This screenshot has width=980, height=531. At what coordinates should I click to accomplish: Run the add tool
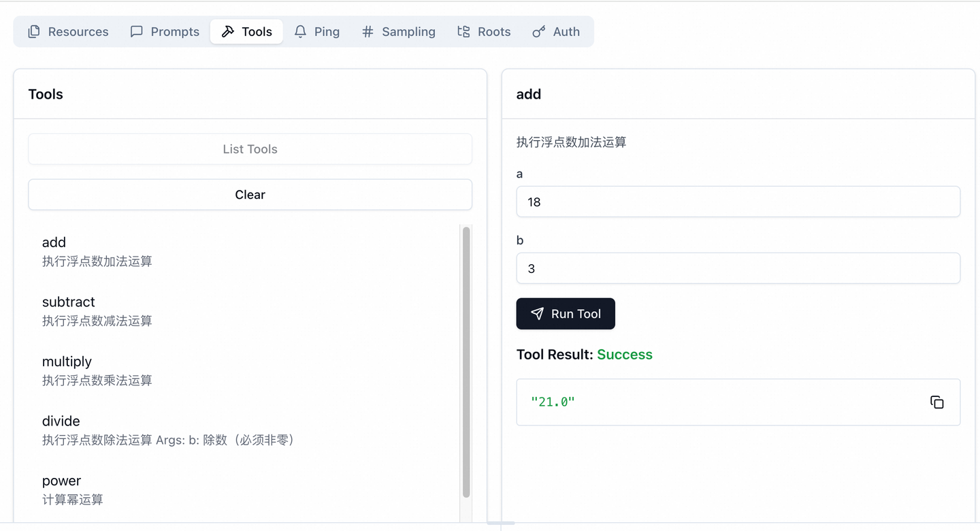pos(566,314)
